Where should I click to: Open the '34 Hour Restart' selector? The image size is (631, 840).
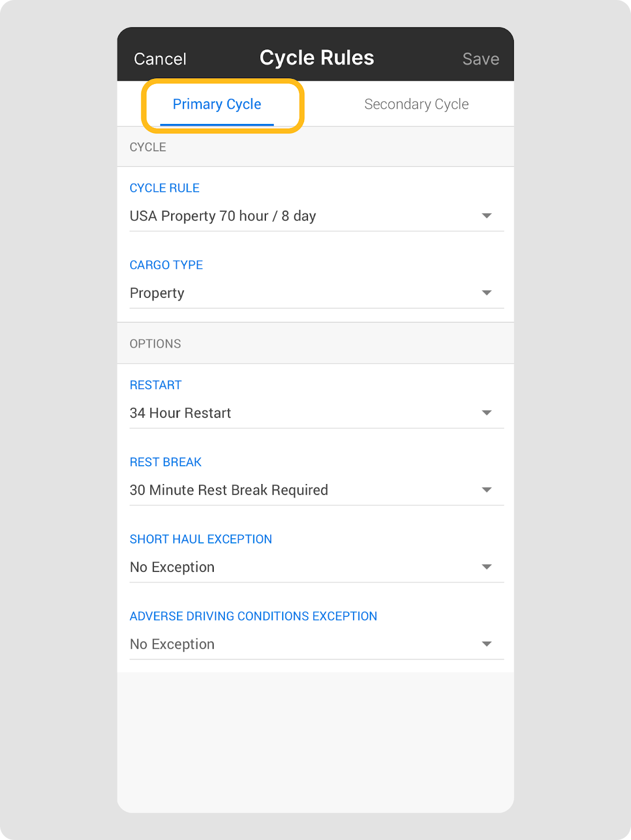[x=180, y=413]
